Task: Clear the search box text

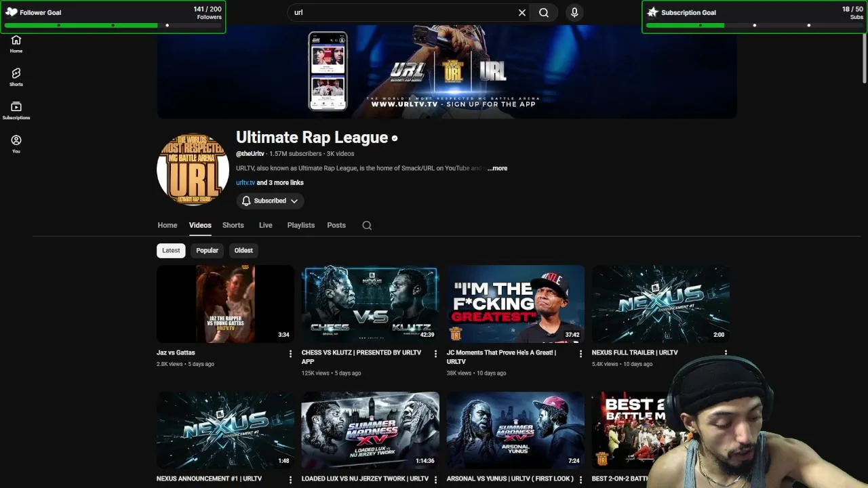Action: 522,12
